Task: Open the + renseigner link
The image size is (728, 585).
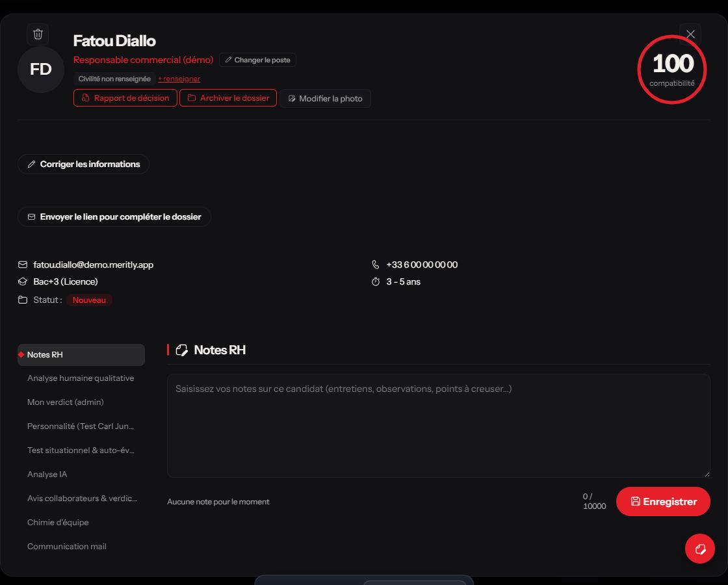Action: (x=179, y=79)
